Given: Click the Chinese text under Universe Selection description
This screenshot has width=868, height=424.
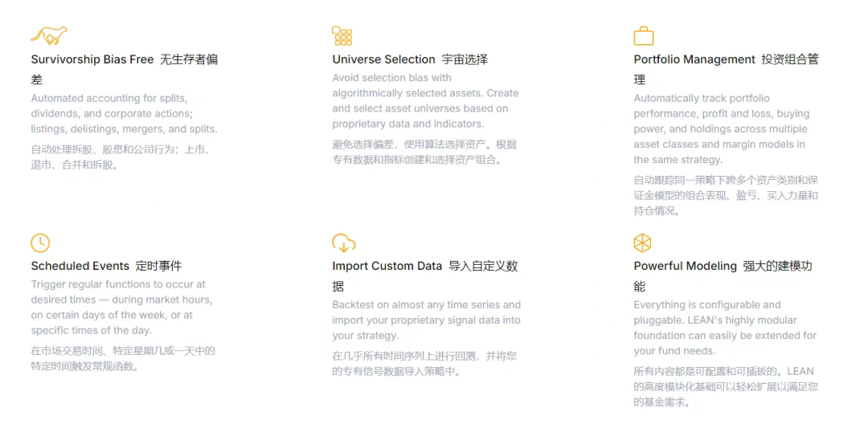Looking at the screenshot, I should (424, 153).
